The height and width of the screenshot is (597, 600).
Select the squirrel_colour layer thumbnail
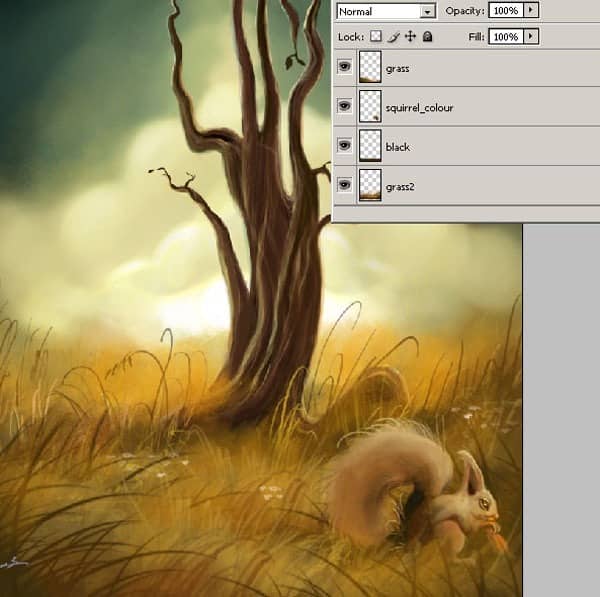pyautogui.click(x=370, y=106)
